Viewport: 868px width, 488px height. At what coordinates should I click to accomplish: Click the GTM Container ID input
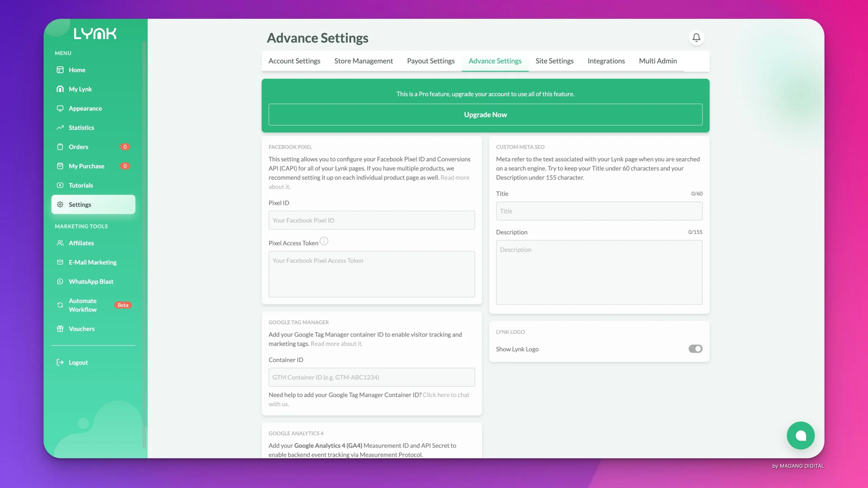coord(372,377)
